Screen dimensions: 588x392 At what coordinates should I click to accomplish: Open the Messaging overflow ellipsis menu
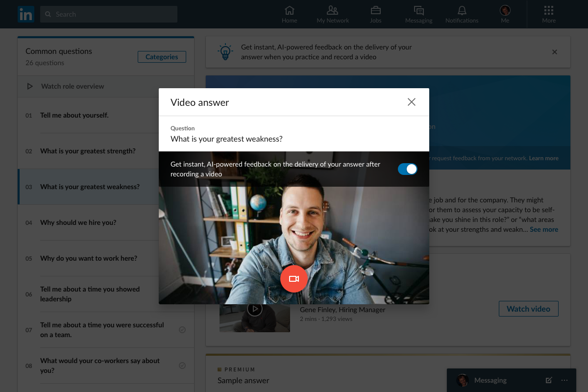(564, 380)
